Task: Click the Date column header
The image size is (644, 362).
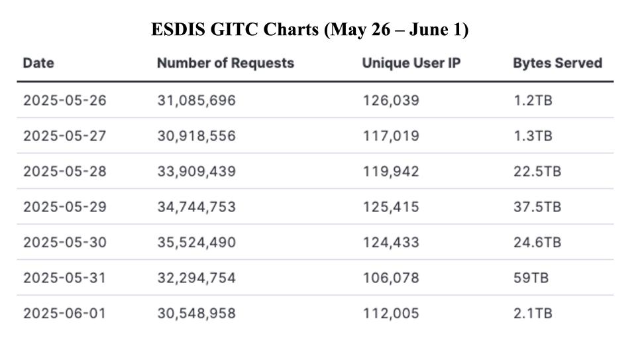Action: (38, 63)
